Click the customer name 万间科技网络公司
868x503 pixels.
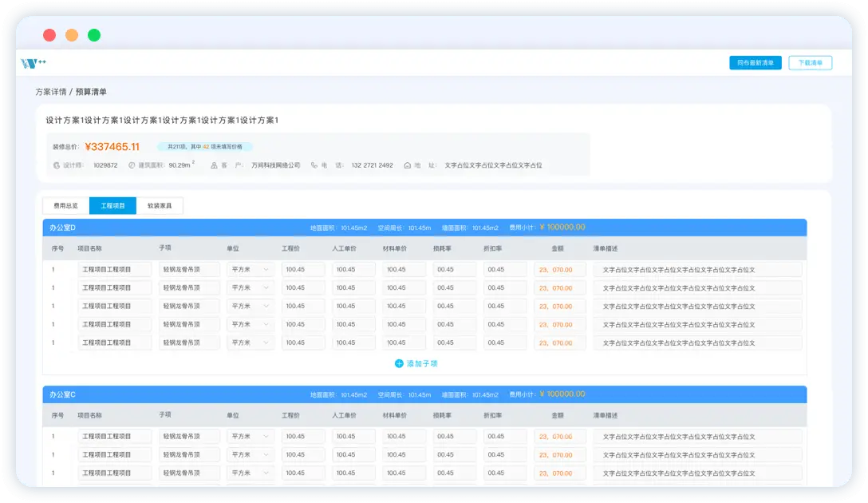(x=276, y=165)
